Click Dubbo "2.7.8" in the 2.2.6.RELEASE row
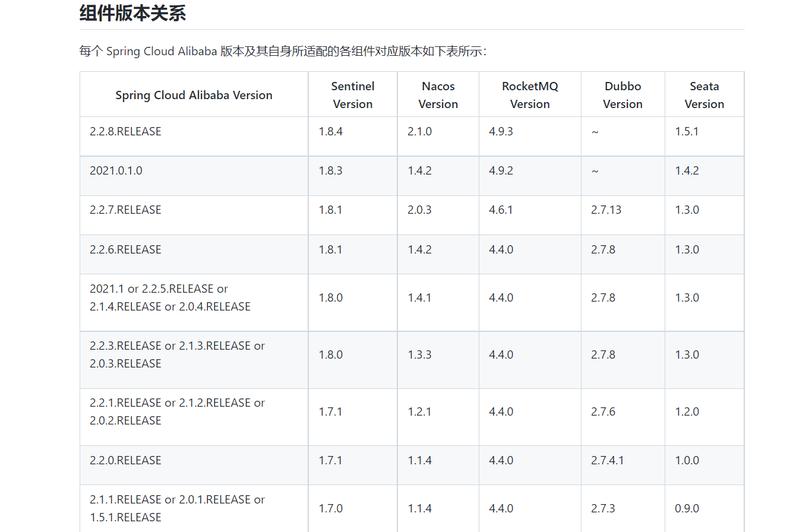Image resolution: width=790 pixels, height=532 pixels. [x=603, y=249]
